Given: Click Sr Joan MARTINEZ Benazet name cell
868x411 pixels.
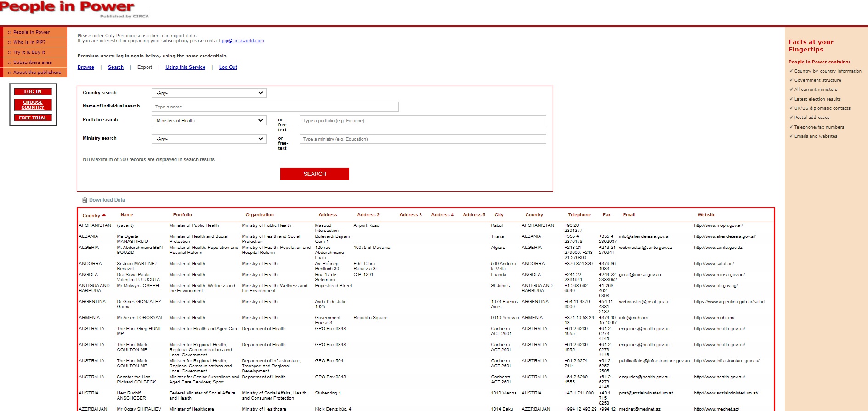Looking at the screenshot, I should [137, 266].
